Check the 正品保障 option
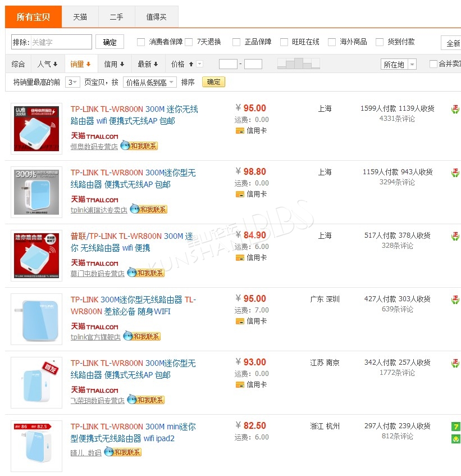The image size is (461, 476). click(x=236, y=42)
